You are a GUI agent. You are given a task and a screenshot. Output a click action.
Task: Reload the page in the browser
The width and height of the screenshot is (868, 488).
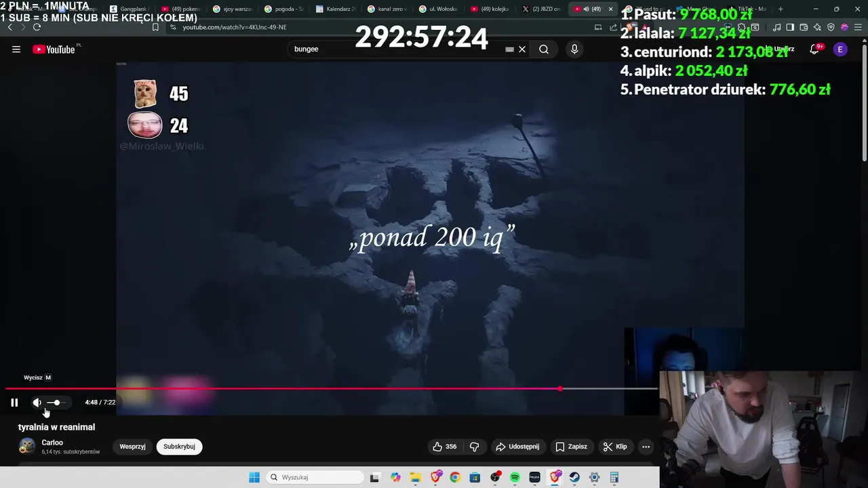click(x=37, y=27)
